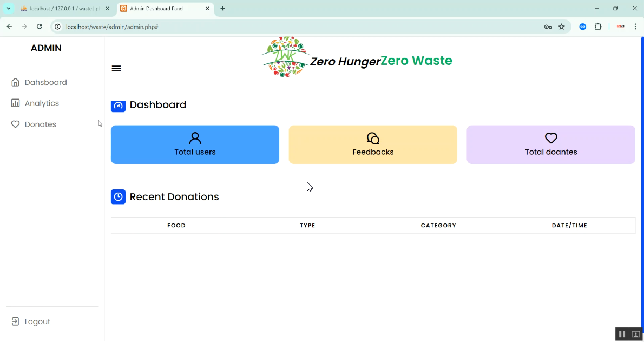
Task: Click the TYPE column header
Action: 307,226
